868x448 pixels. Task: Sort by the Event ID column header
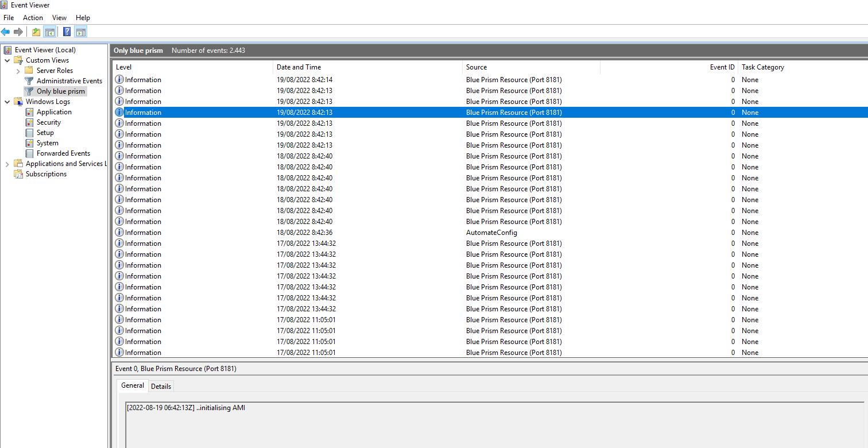click(x=669, y=67)
